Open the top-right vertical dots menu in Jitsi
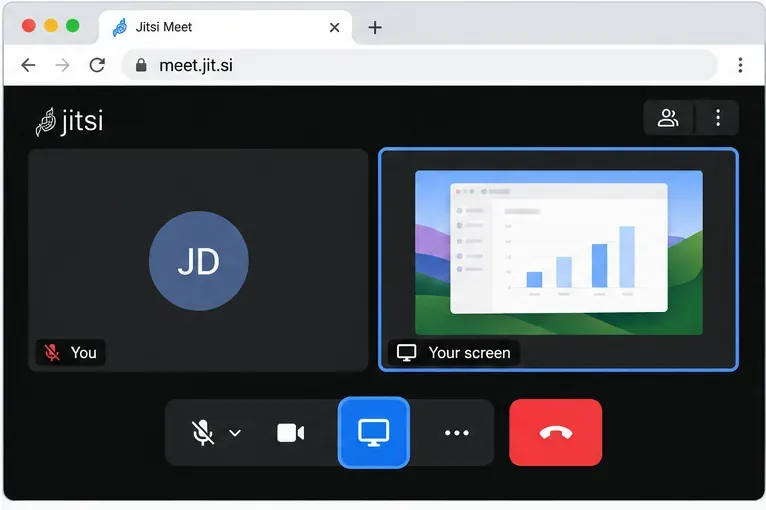This screenshot has width=766, height=510. pos(718,118)
